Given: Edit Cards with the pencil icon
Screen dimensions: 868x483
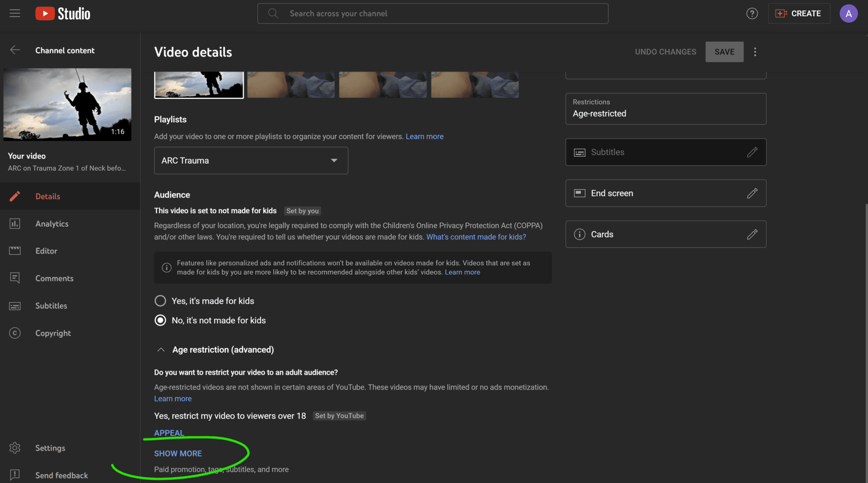Looking at the screenshot, I should 752,234.
